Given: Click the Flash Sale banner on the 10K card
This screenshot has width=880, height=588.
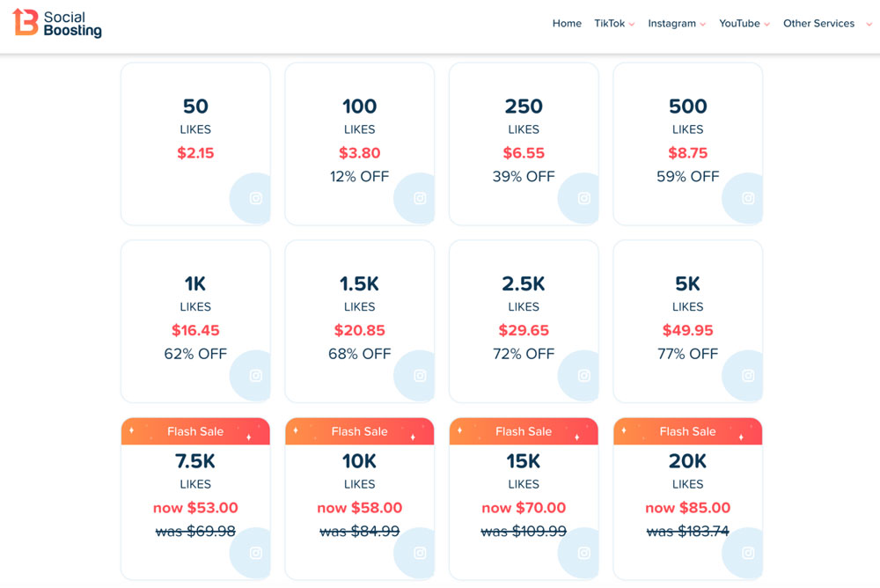Looking at the screenshot, I should click(359, 431).
